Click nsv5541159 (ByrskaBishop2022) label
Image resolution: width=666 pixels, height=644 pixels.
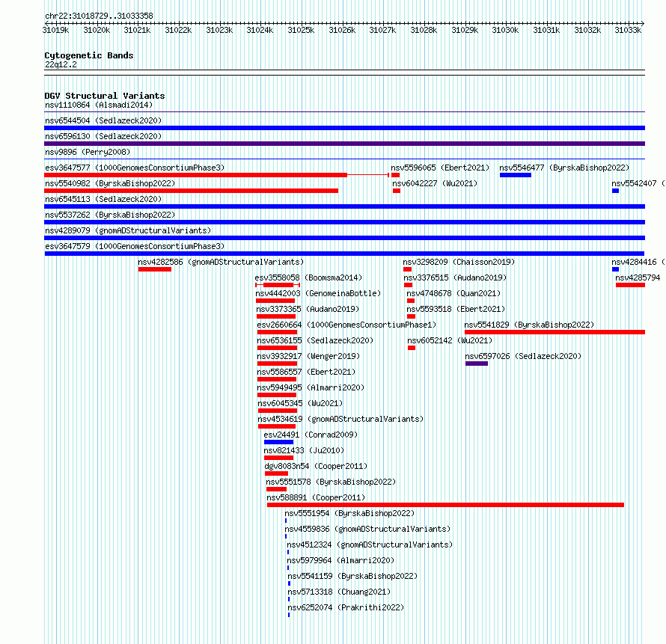[352, 576]
